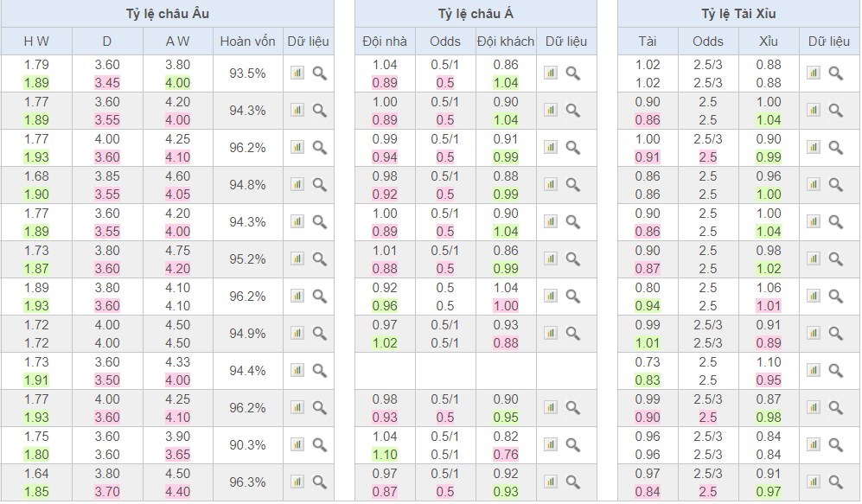Click chart icon in the 93.5% Hoàn vốn row

click(297, 73)
